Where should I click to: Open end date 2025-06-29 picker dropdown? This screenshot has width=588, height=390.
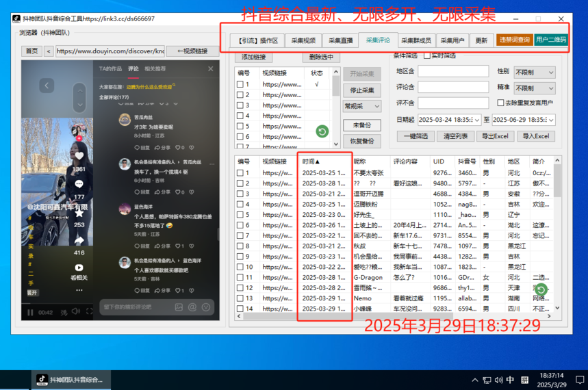tap(551, 120)
